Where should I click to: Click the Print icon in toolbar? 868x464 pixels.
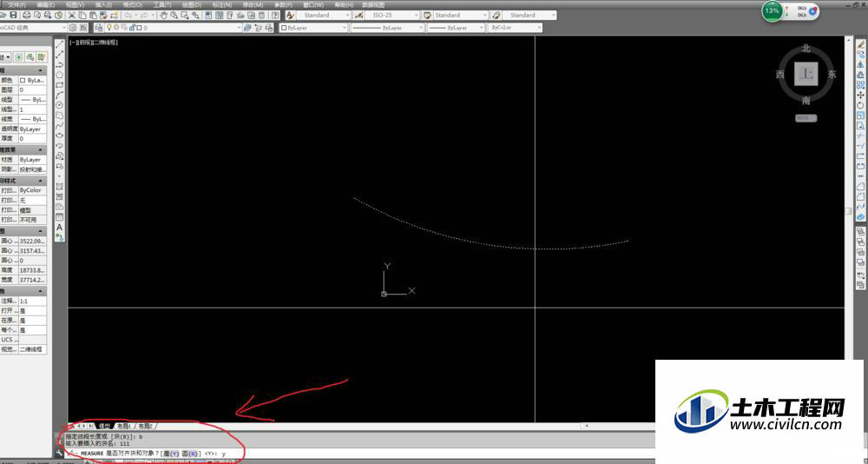coord(27,15)
